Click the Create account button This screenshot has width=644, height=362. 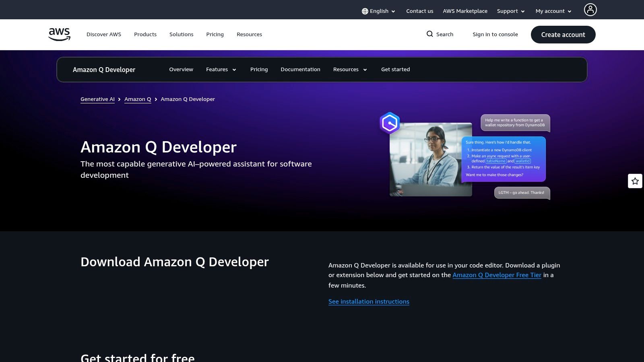pyautogui.click(x=563, y=35)
